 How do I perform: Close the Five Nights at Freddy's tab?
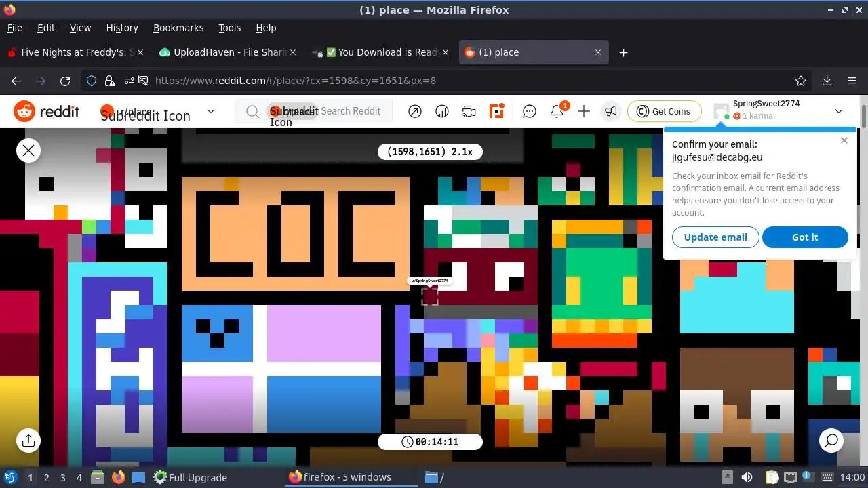(140, 52)
